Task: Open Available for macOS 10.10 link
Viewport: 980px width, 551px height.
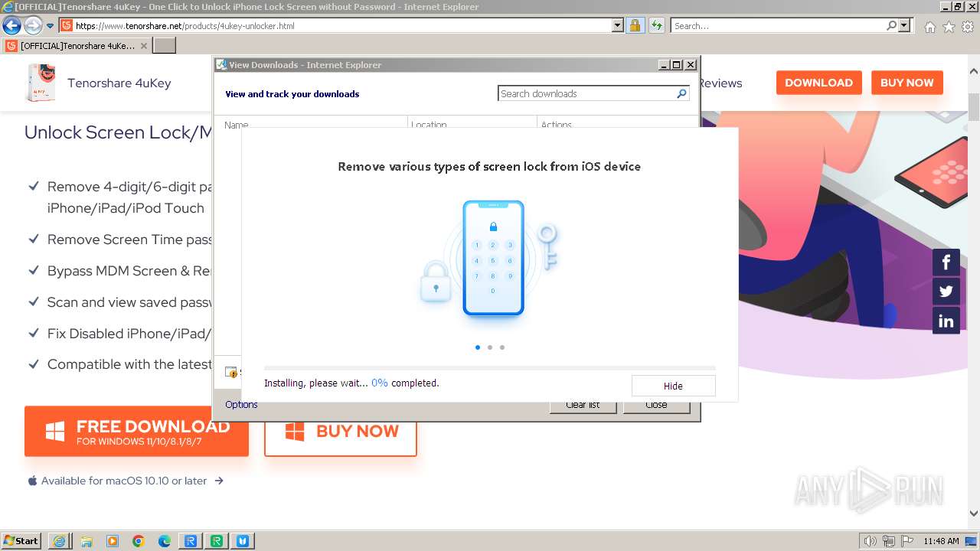Action: (x=126, y=481)
